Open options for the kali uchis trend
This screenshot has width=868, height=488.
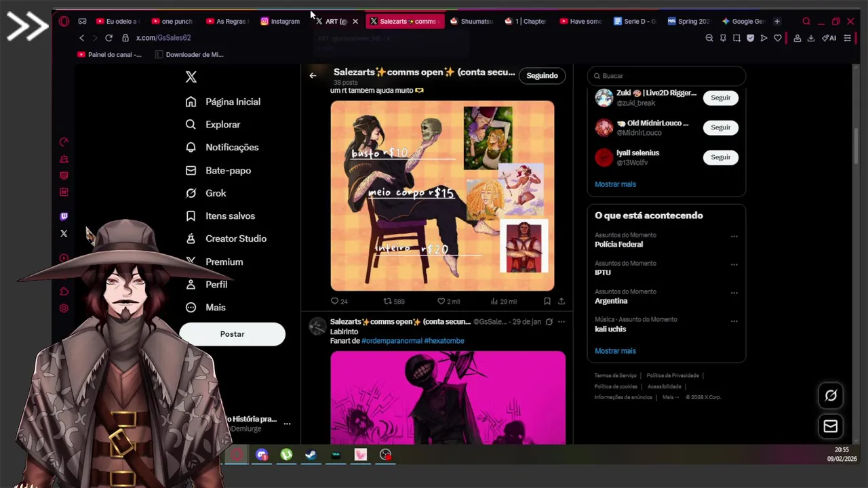click(734, 321)
